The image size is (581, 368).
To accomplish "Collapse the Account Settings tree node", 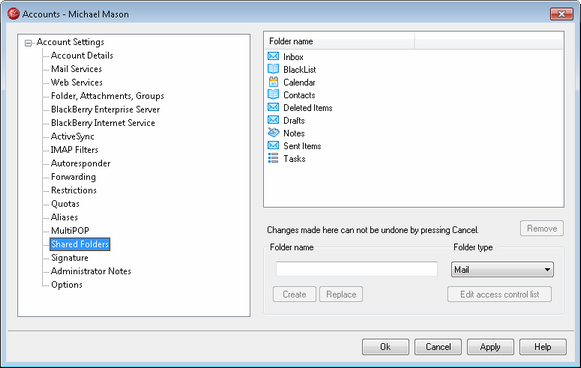I will (28, 43).
